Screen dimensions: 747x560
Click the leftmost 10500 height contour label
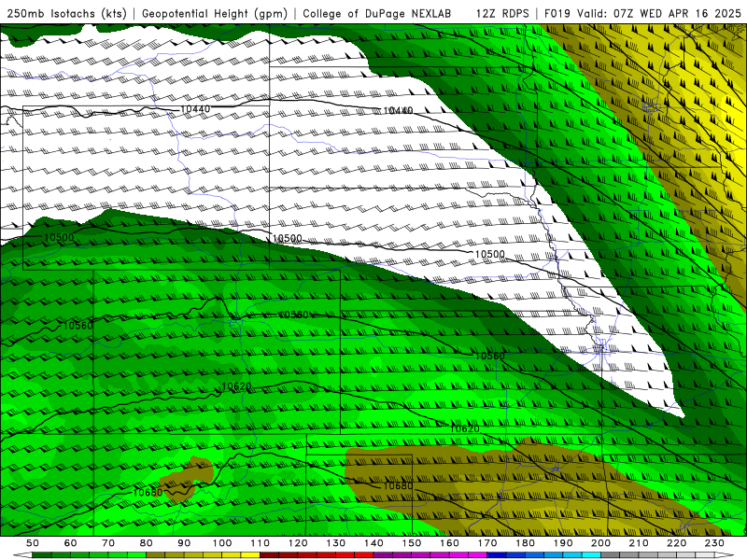click(59, 237)
